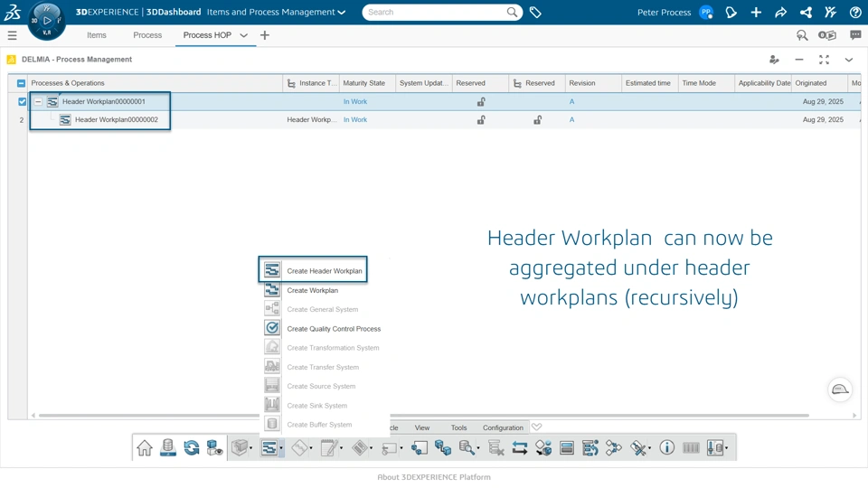Click the tag icon beside the search bar

point(535,13)
